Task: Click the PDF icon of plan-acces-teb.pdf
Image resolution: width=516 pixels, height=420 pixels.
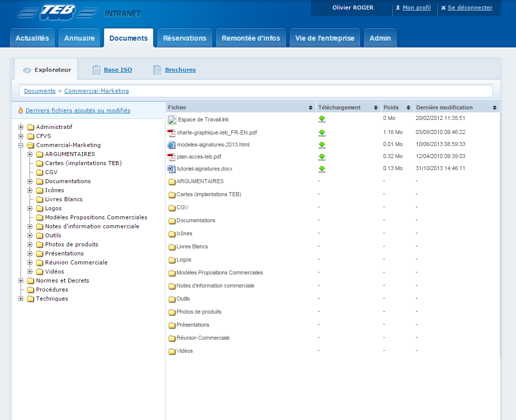Action: [x=171, y=157]
